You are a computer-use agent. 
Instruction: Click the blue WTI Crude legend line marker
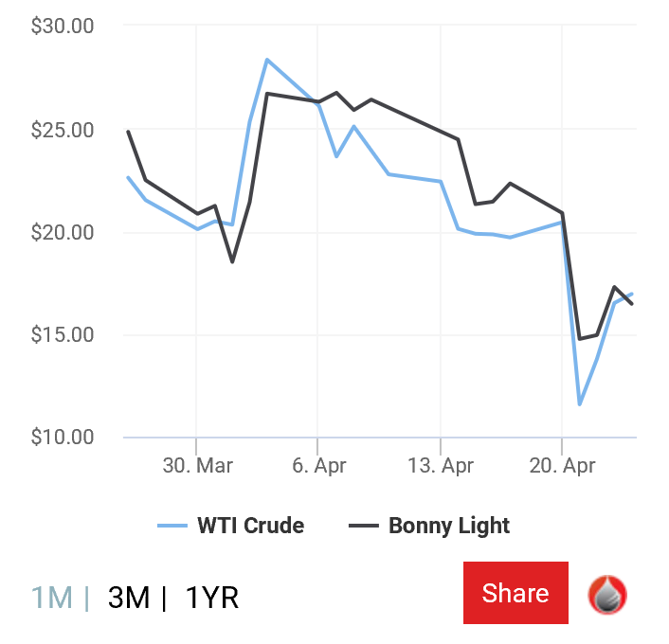coord(172,526)
